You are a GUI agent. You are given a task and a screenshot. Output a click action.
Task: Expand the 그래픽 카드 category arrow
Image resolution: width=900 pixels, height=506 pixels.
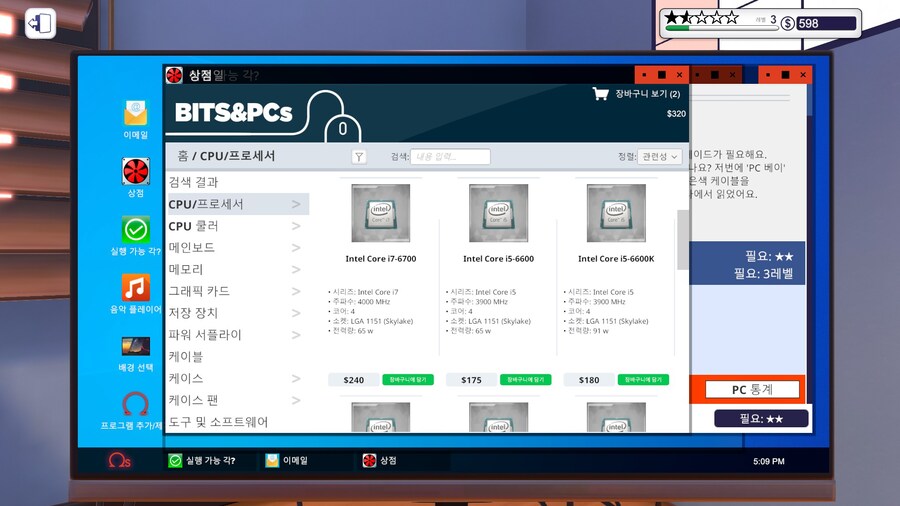296,291
